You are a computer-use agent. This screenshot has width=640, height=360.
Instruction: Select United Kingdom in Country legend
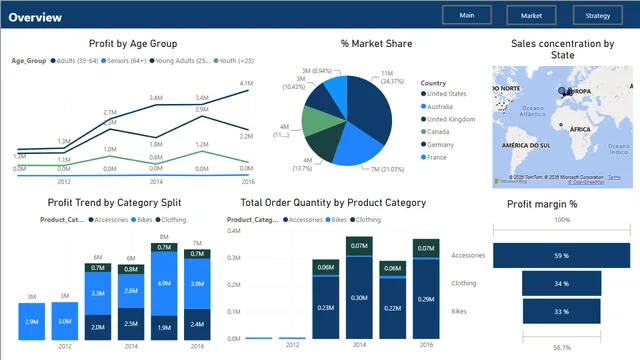tap(448, 119)
